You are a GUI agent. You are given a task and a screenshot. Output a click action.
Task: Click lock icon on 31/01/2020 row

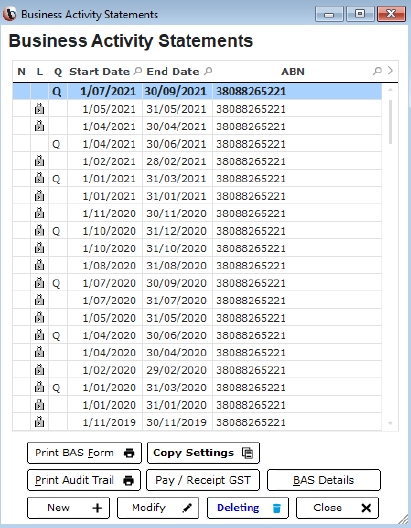point(39,405)
